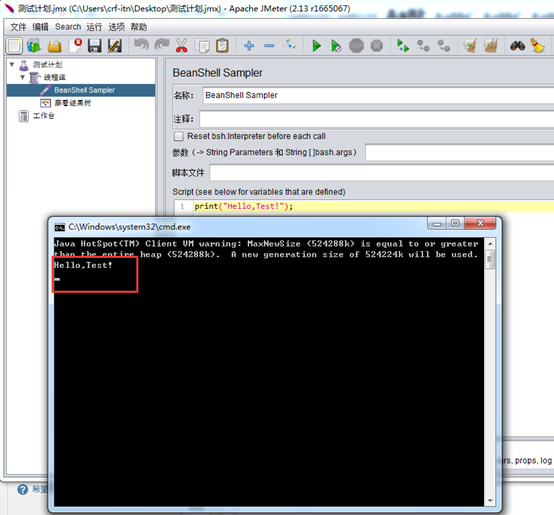
Task: Open the Search menu
Action: pos(68,27)
